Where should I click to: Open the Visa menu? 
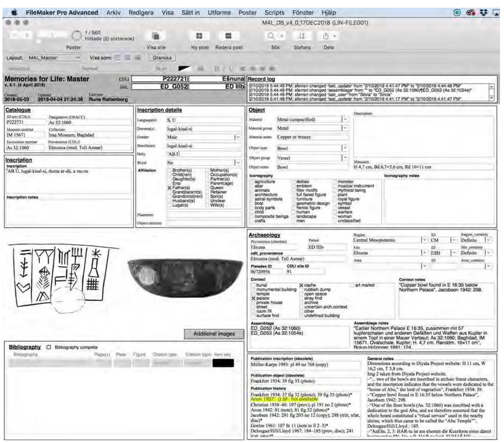167,13
